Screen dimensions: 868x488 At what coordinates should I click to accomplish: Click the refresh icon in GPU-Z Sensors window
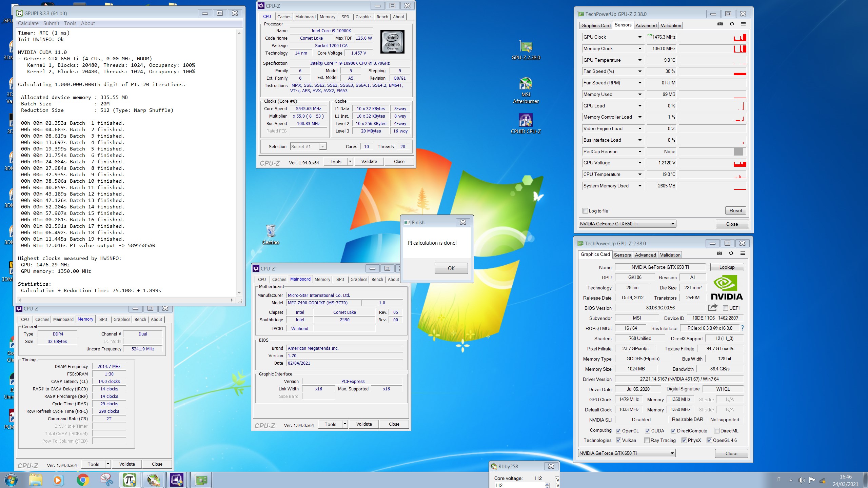(x=732, y=24)
